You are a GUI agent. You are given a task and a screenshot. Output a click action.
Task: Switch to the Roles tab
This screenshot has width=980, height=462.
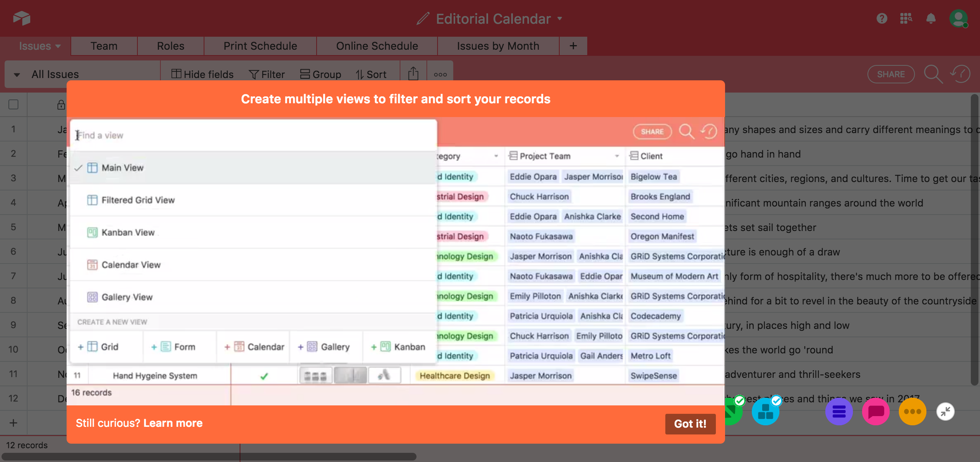171,46
